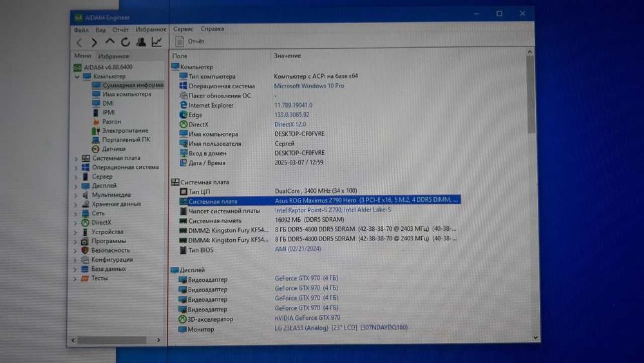Expand Операционная система tree node
Screen dimensions: 644x363
pos(76,168)
